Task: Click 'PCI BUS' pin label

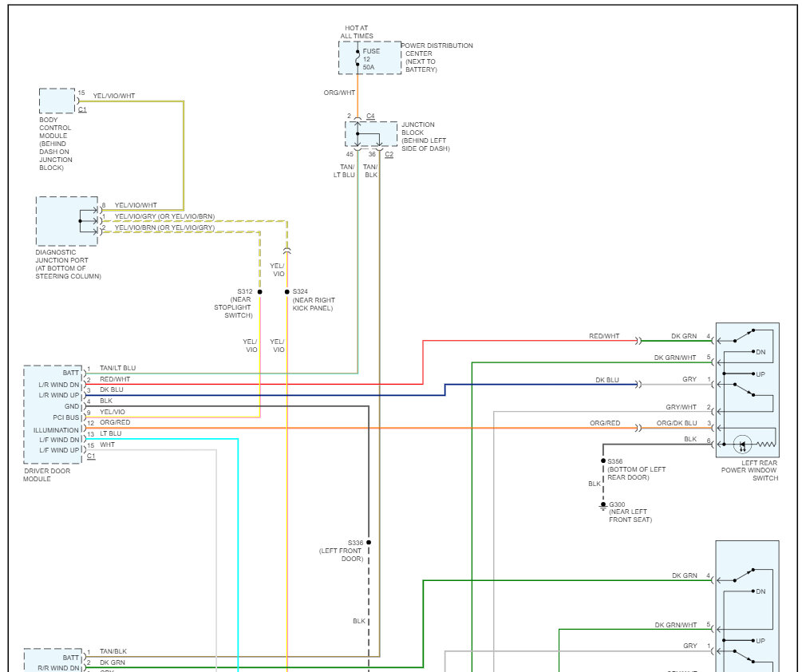Action: 66,417
